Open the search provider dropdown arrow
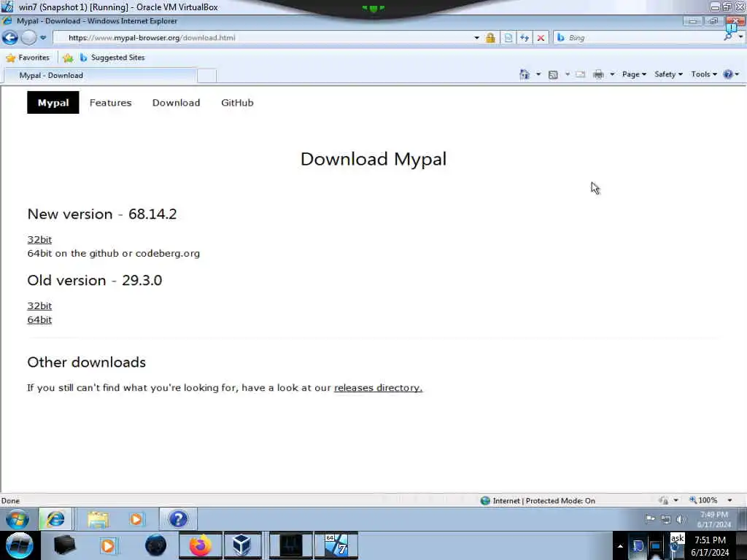This screenshot has width=747, height=560. pyautogui.click(x=741, y=37)
